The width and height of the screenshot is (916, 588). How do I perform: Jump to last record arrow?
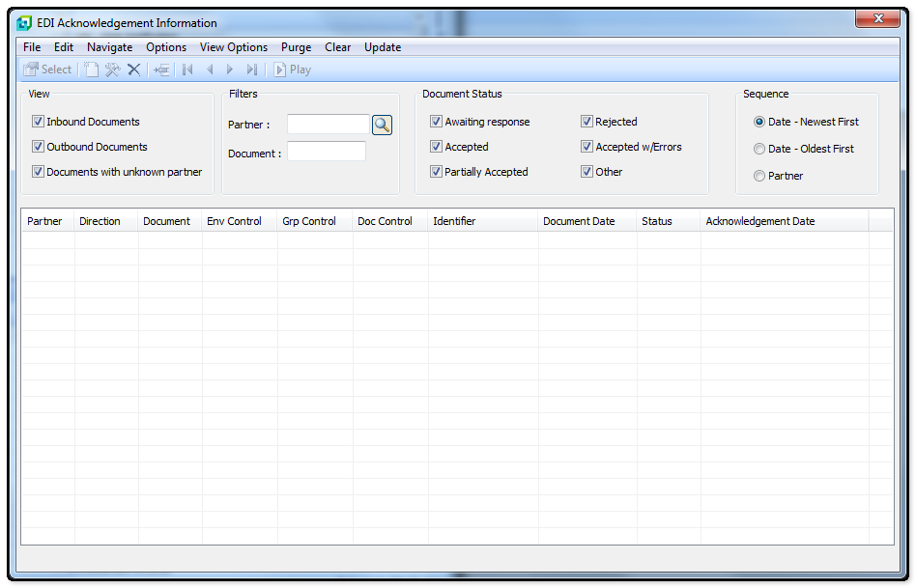pyautogui.click(x=251, y=70)
